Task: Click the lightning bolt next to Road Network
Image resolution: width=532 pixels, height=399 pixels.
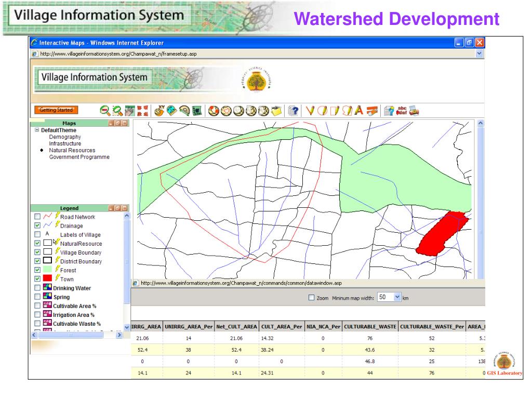Action: tap(57, 216)
